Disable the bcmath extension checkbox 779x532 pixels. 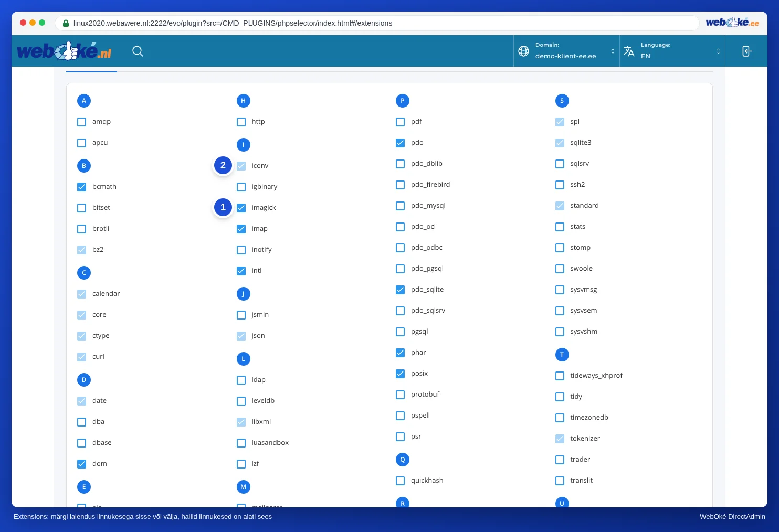[82, 187]
